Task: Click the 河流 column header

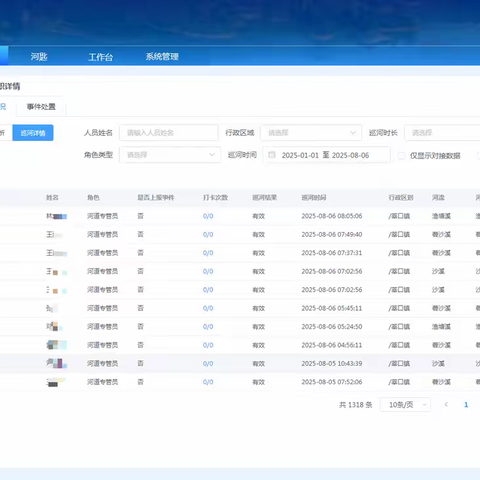Action: [438, 198]
